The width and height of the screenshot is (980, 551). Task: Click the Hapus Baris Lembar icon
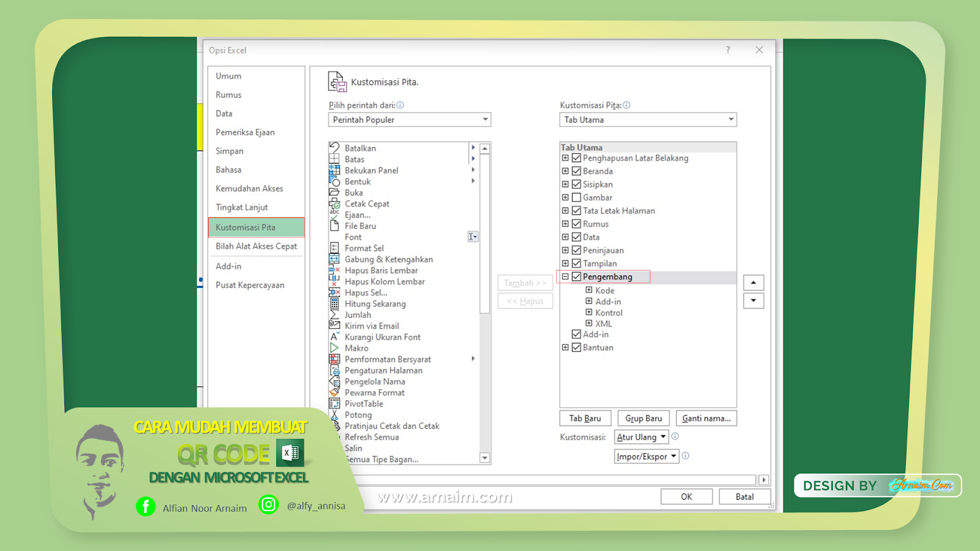334,270
